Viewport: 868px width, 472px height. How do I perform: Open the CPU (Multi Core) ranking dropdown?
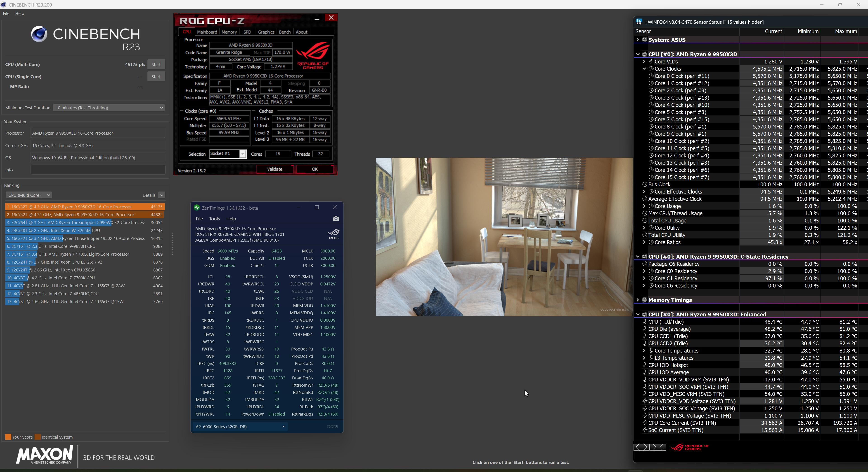point(29,195)
